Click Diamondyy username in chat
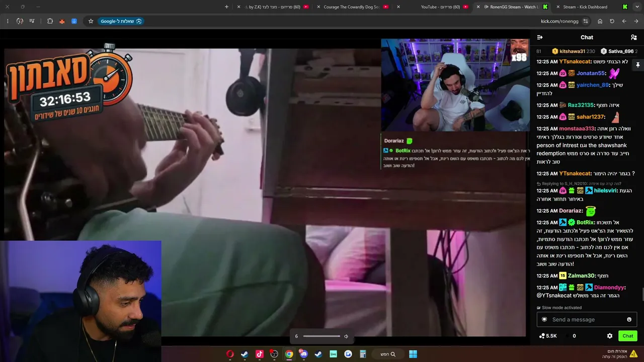The image size is (644, 362). click(609, 288)
